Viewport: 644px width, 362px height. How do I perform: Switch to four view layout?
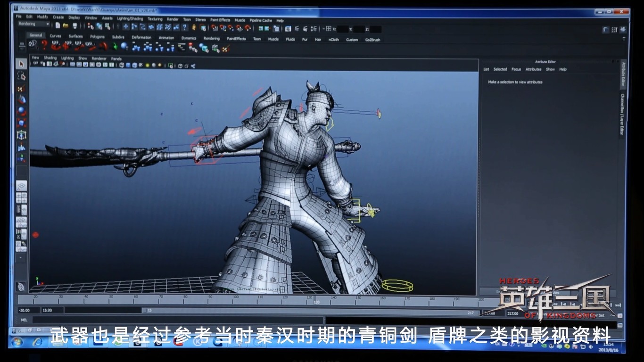pos(21,198)
